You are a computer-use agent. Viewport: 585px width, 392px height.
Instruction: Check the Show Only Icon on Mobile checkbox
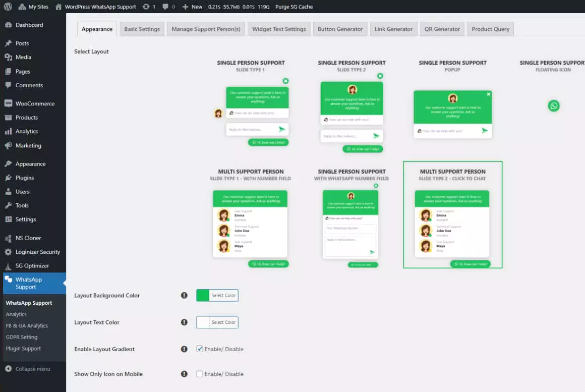(200, 374)
